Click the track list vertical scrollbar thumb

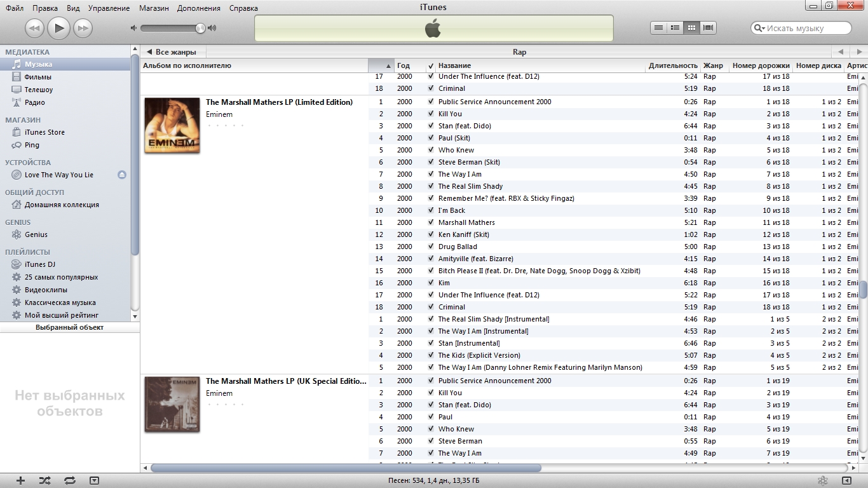864,289
